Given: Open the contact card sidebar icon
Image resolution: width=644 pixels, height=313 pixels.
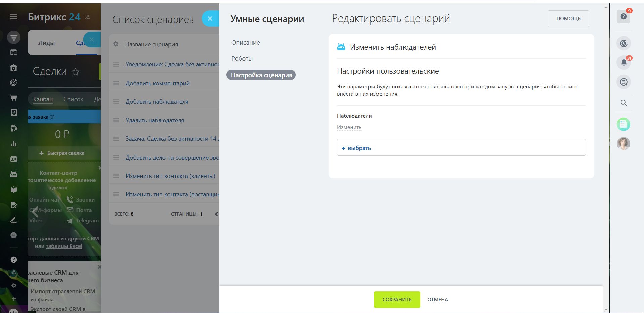Looking at the screenshot, I should click(x=14, y=159).
